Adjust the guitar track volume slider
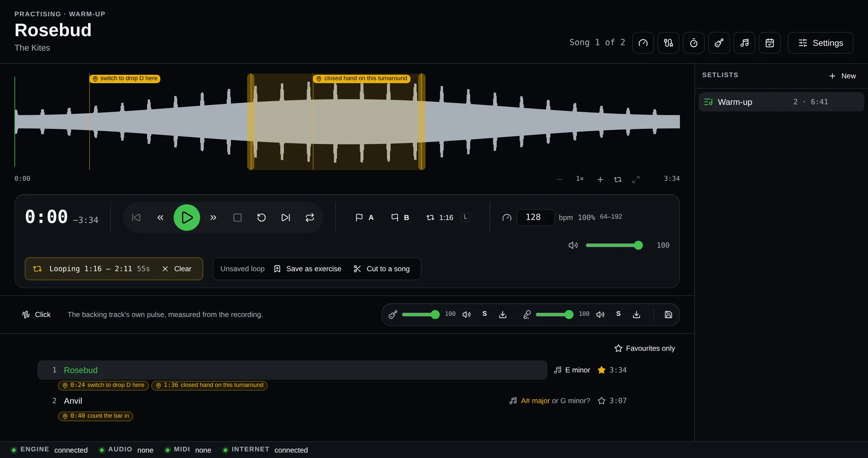The height and width of the screenshot is (458, 868). (421, 315)
